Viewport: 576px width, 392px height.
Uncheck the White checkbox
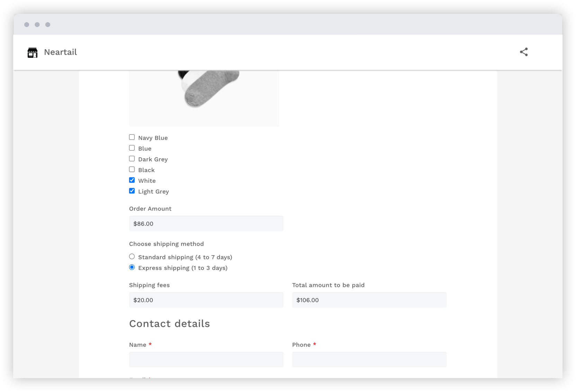[132, 180]
